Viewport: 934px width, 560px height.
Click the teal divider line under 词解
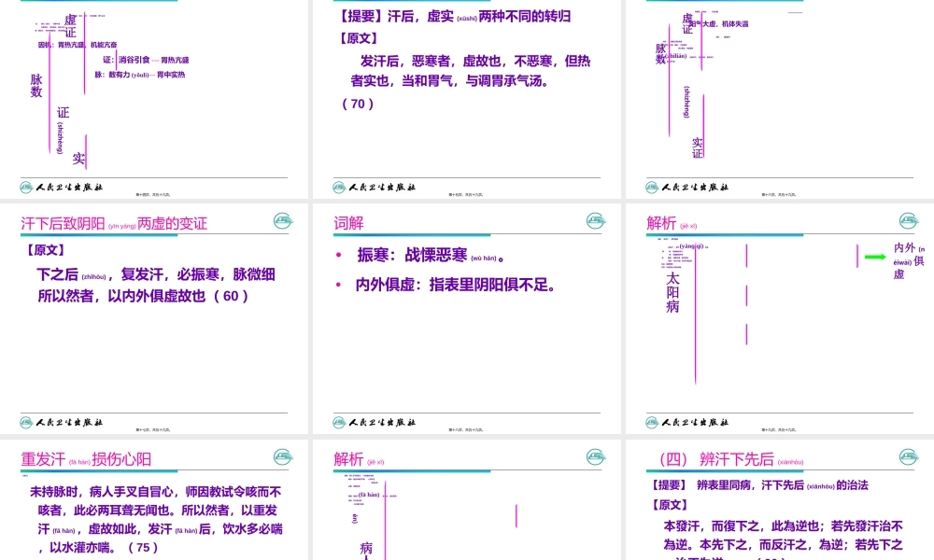(x=411, y=236)
